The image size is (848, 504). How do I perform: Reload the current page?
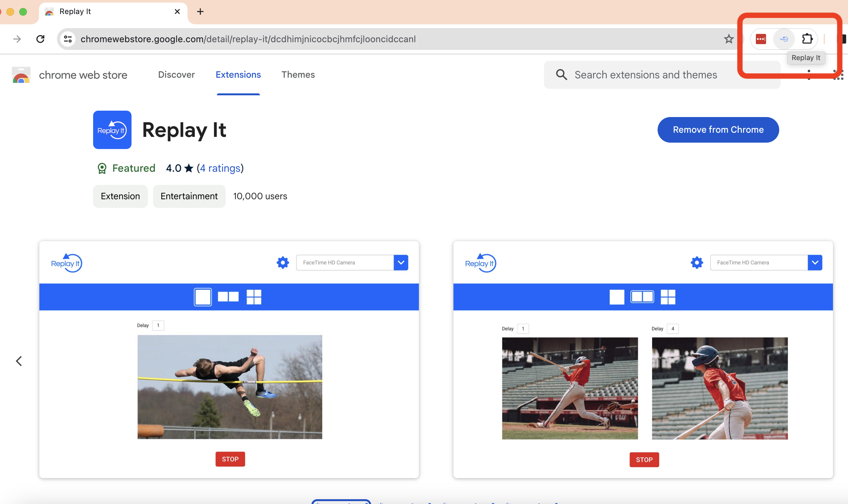pos(40,39)
